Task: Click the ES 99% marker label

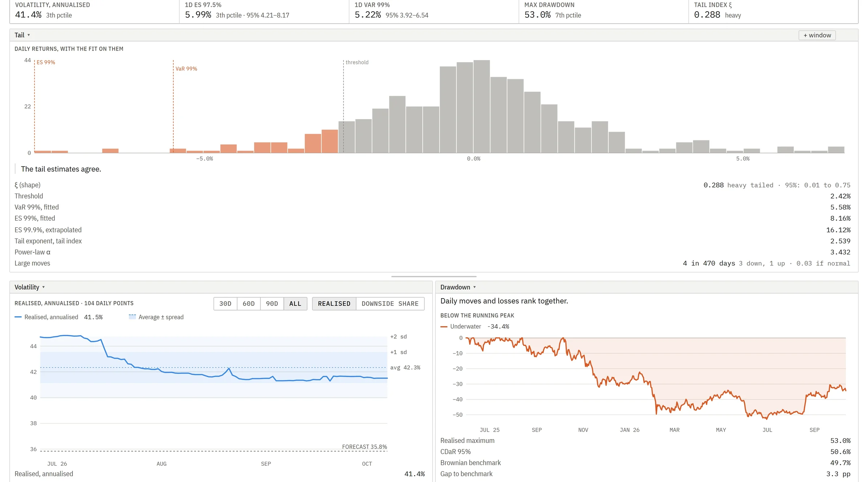Action: pyautogui.click(x=46, y=62)
